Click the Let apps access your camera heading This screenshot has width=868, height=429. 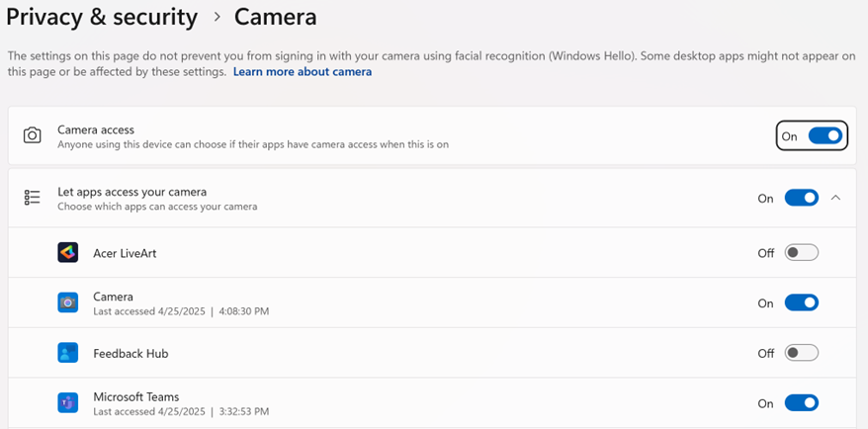point(131,192)
